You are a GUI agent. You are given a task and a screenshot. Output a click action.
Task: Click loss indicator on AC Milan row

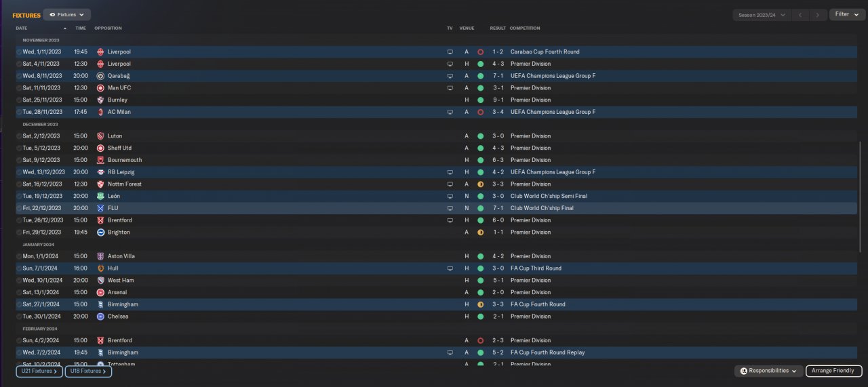point(480,112)
